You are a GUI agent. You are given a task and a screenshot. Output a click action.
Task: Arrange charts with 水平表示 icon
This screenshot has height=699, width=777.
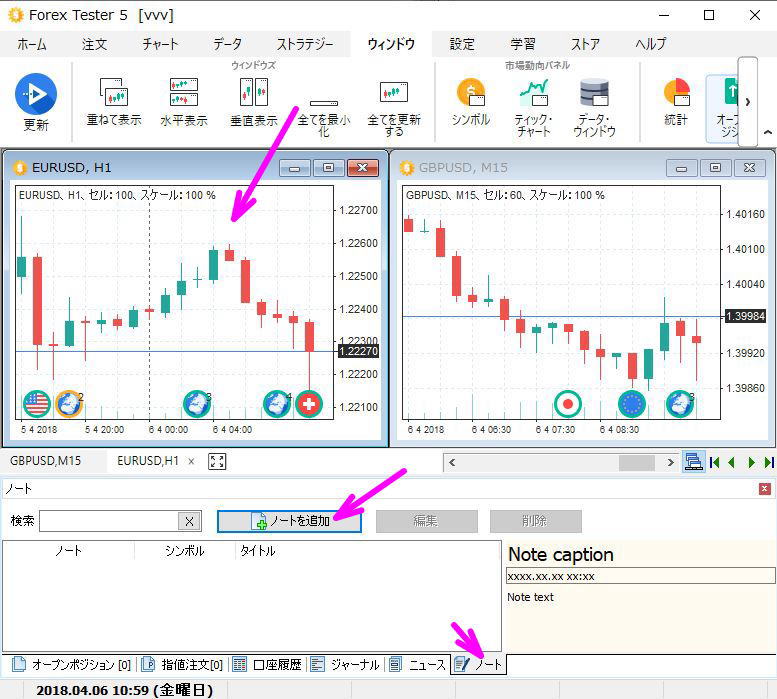tap(184, 94)
